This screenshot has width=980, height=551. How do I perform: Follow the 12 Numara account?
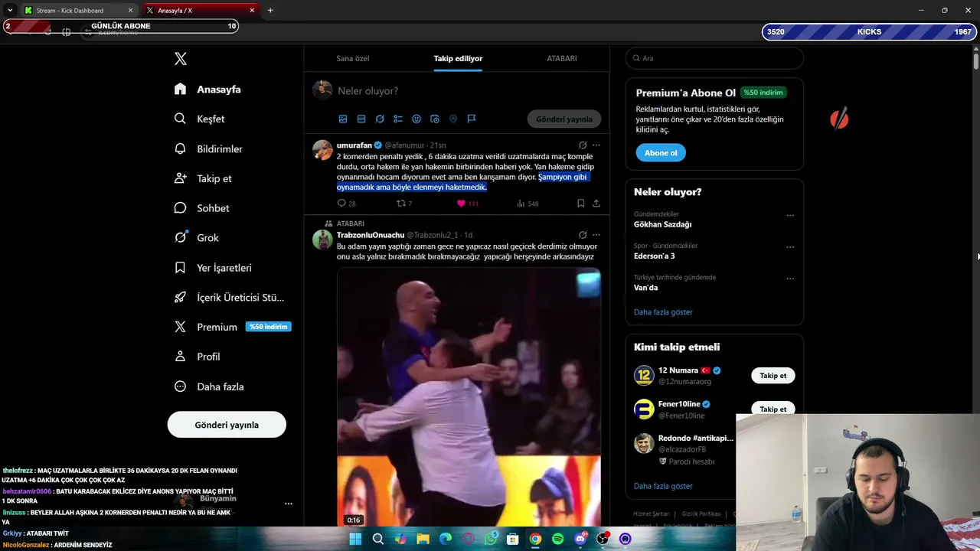click(773, 376)
